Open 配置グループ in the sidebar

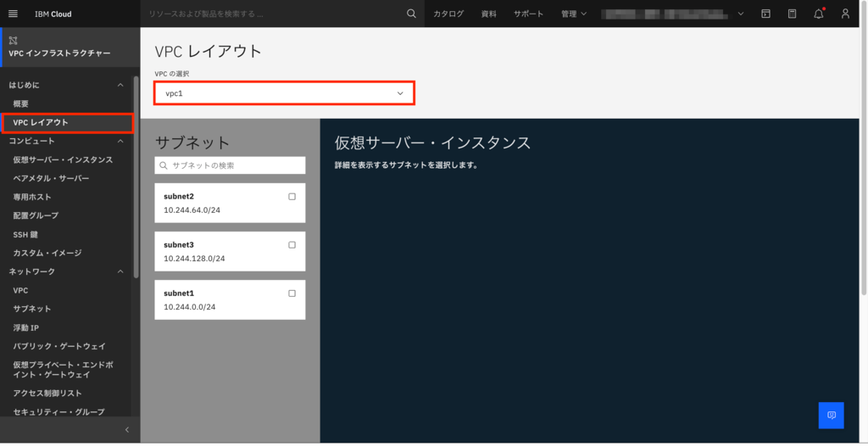pyautogui.click(x=36, y=215)
